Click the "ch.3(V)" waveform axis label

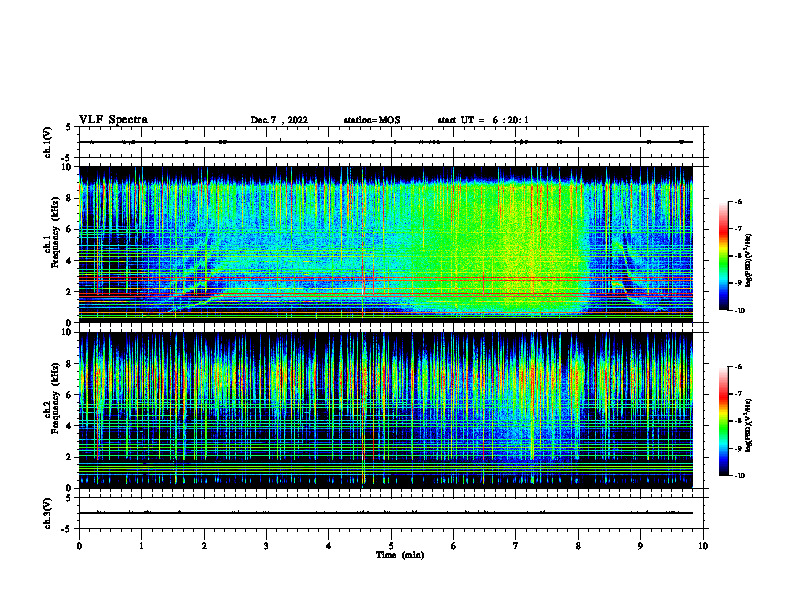48,513
